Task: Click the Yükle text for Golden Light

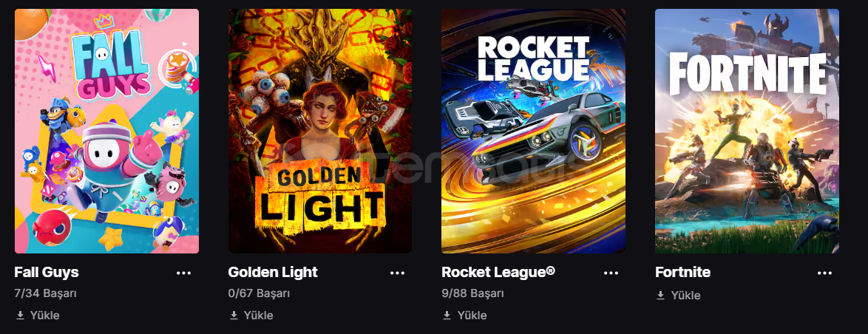Action: click(259, 316)
